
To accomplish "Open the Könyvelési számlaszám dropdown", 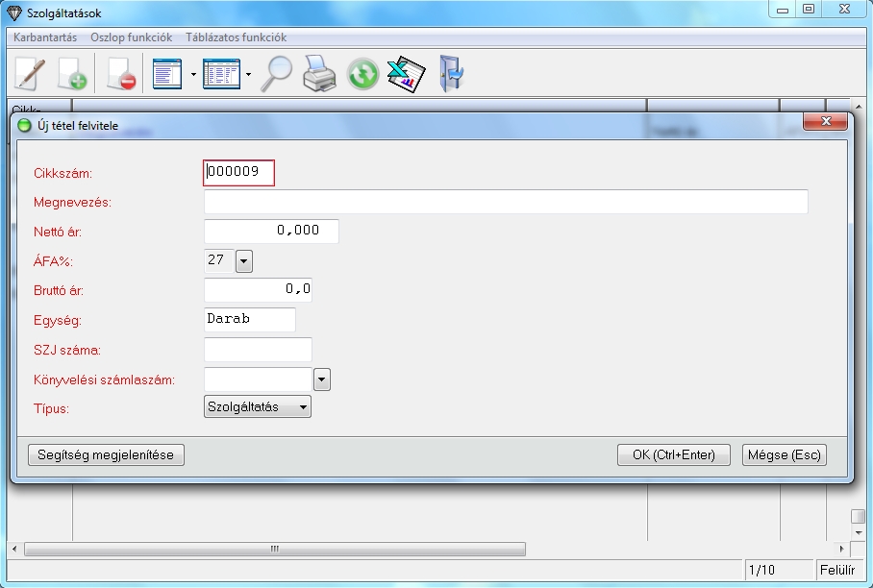I will tap(322, 380).
